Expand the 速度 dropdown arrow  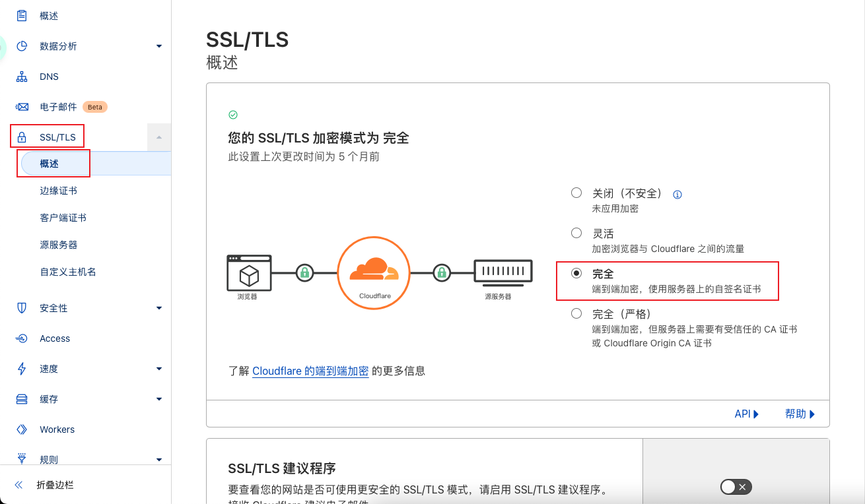pos(159,369)
